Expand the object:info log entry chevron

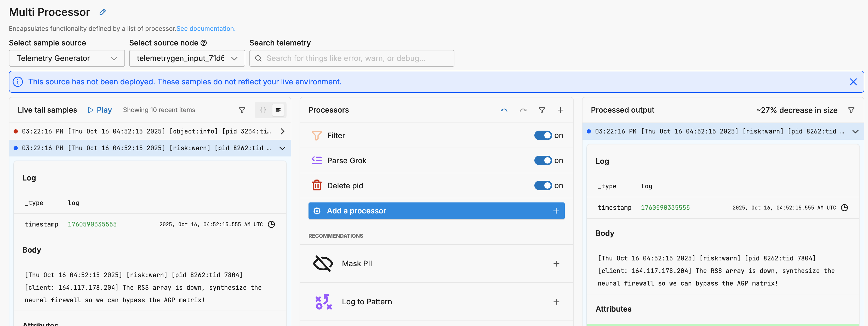click(x=282, y=131)
